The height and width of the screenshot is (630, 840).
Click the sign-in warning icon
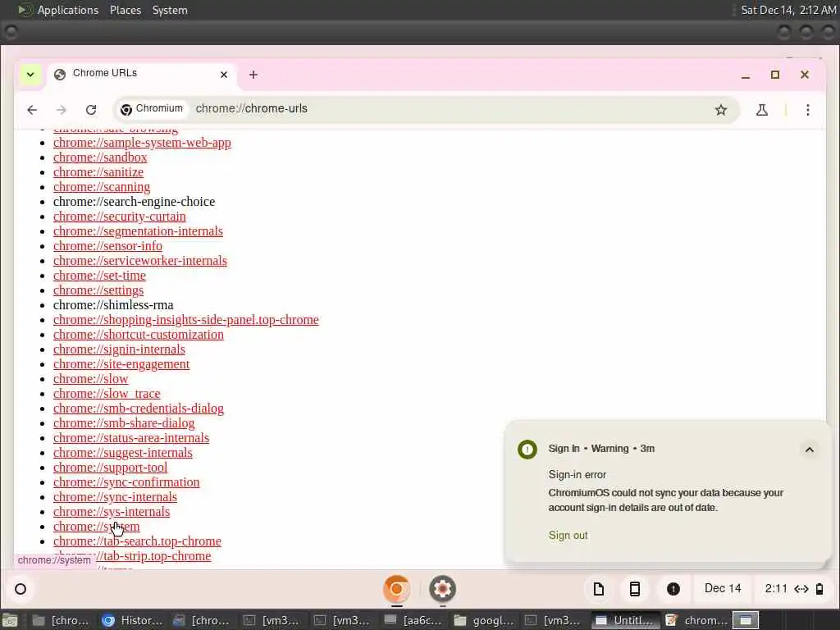(x=527, y=449)
